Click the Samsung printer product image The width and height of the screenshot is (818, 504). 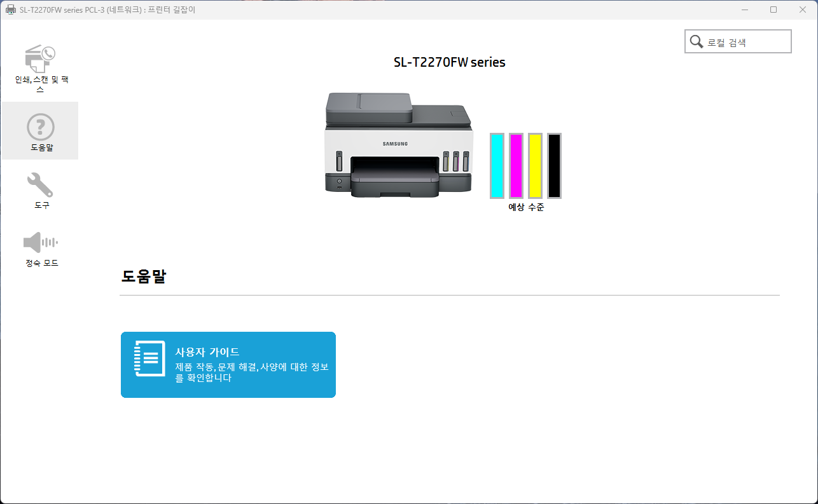tap(399, 145)
